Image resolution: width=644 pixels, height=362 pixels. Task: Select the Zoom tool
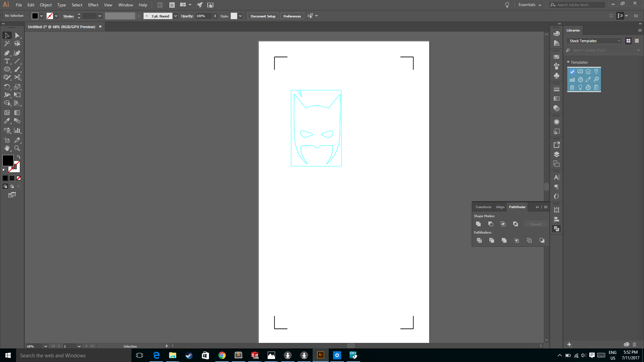coord(17,148)
